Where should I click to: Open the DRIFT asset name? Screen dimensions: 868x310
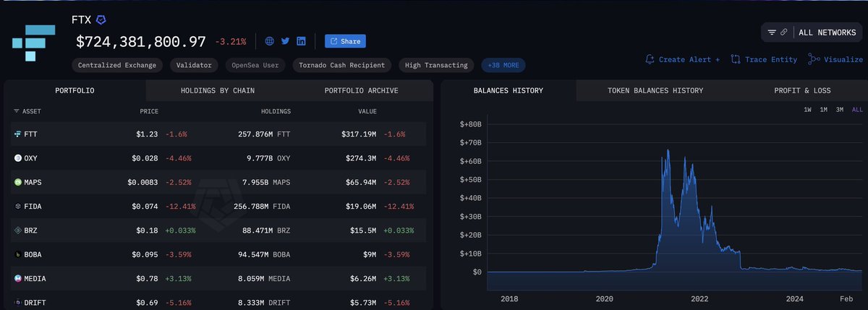[x=35, y=303]
